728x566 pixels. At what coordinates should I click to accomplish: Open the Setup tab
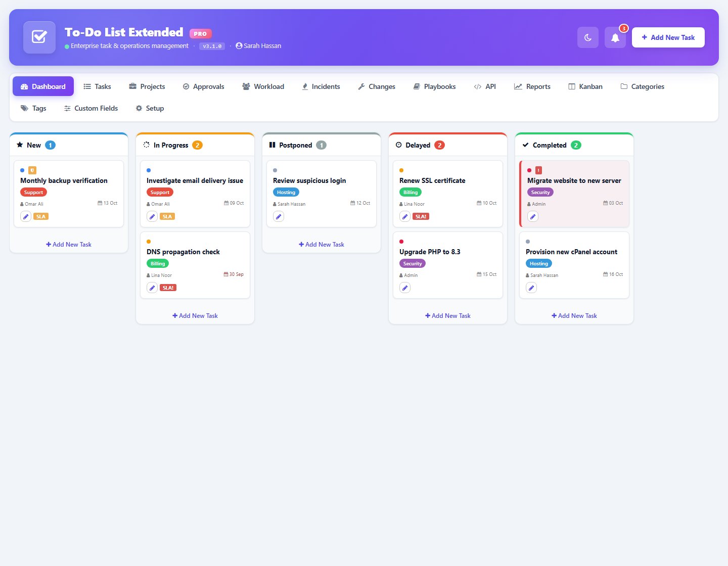click(x=150, y=108)
